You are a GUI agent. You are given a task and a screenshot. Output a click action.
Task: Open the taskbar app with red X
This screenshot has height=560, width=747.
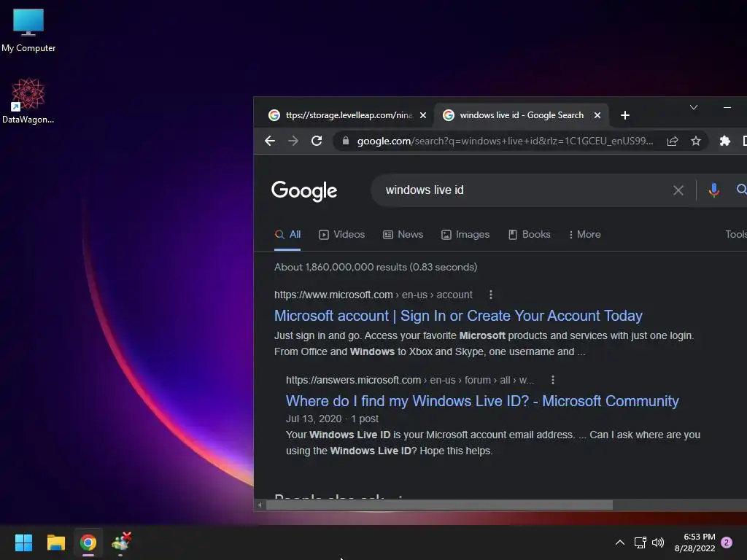121,542
